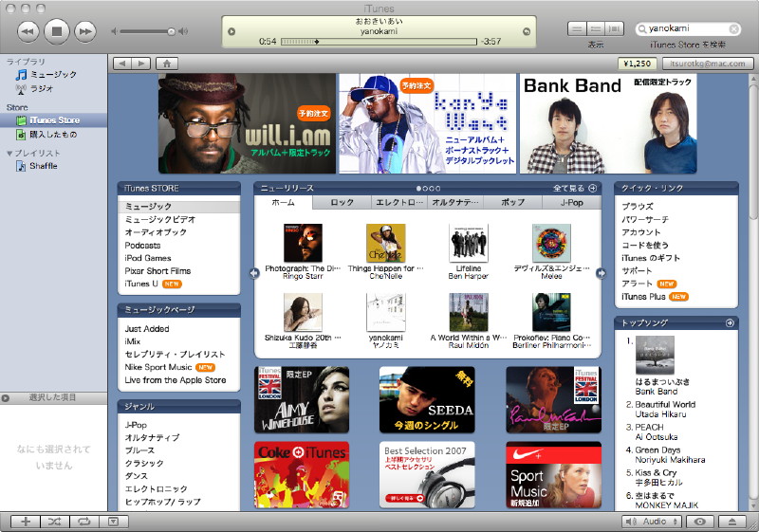This screenshot has height=532, width=759.
Task: Clear the search field text
Action: (x=733, y=29)
